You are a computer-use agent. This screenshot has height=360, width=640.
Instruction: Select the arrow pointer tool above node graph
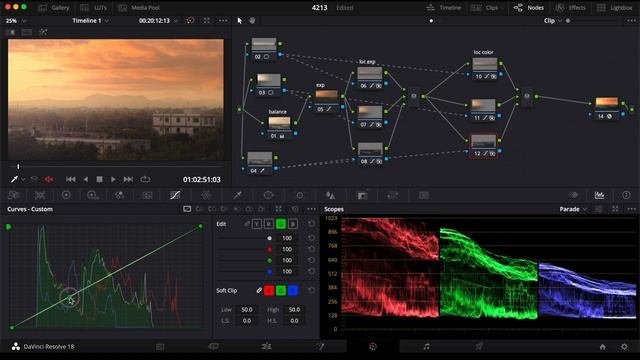(240, 20)
